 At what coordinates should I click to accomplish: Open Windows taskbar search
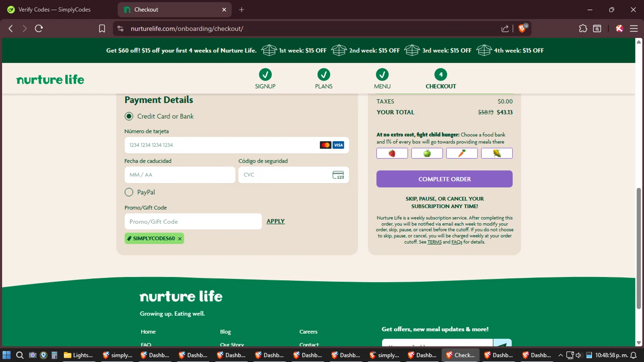tap(20, 355)
